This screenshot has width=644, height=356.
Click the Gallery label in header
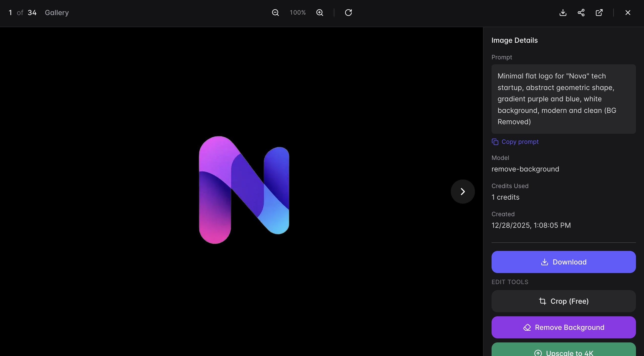(57, 13)
